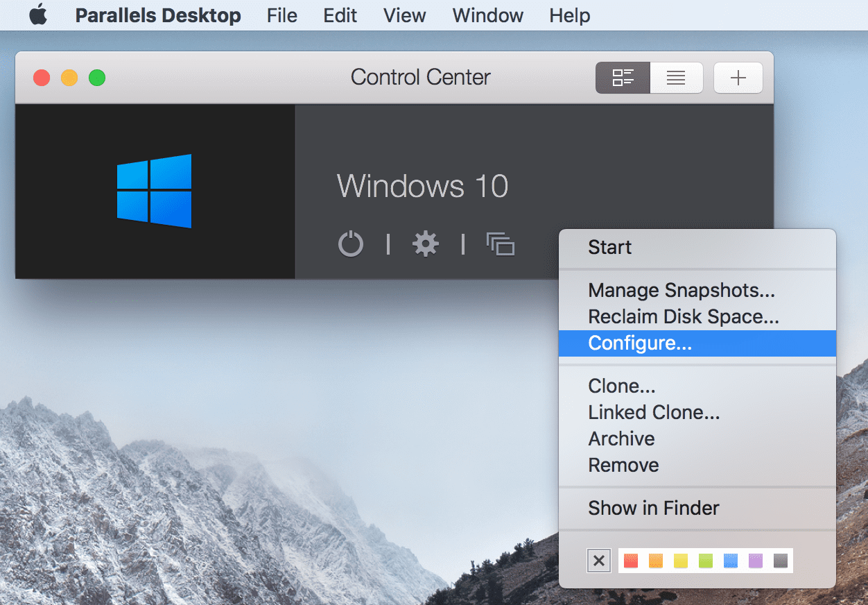Open the Help menu

[570, 15]
